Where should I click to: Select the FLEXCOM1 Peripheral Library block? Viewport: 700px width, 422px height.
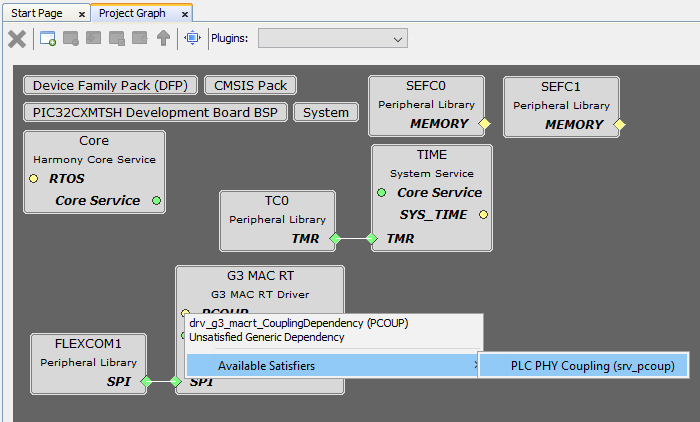coord(88,364)
